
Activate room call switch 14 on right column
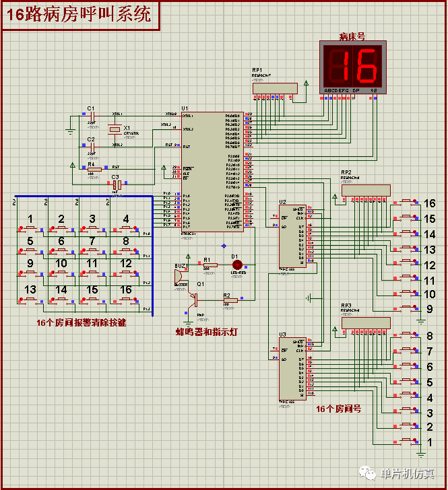point(406,232)
